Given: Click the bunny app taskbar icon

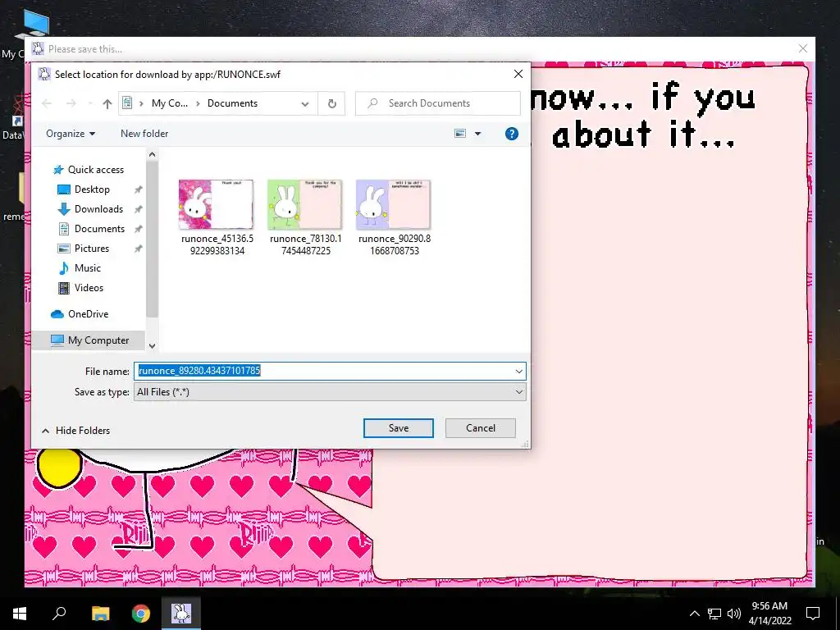Looking at the screenshot, I should click(181, 614).
